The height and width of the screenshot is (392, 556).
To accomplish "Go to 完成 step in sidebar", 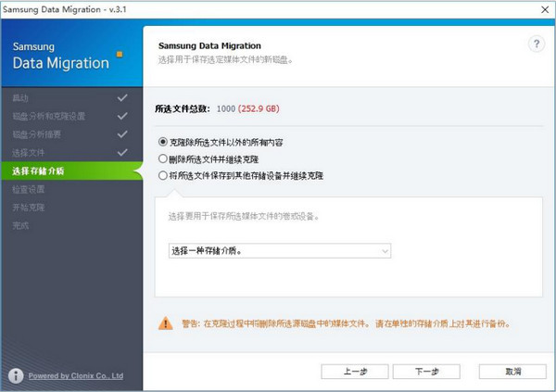I will 20,225.
